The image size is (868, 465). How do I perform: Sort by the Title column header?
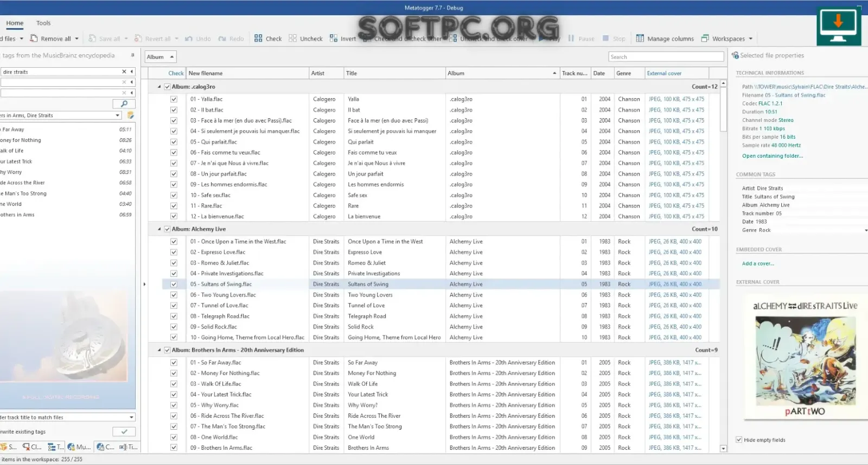click(x=394, y=73)
